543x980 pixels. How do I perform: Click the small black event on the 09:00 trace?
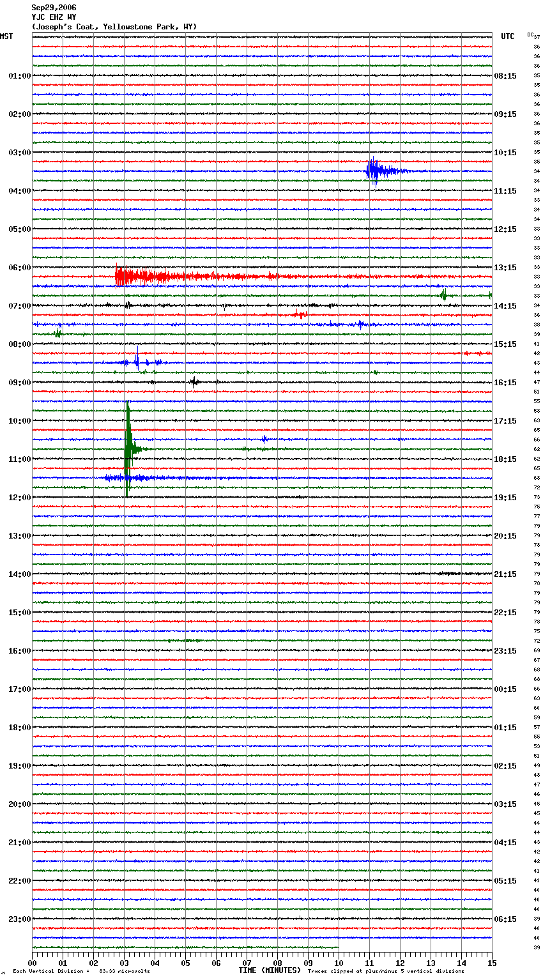(195, 382)
